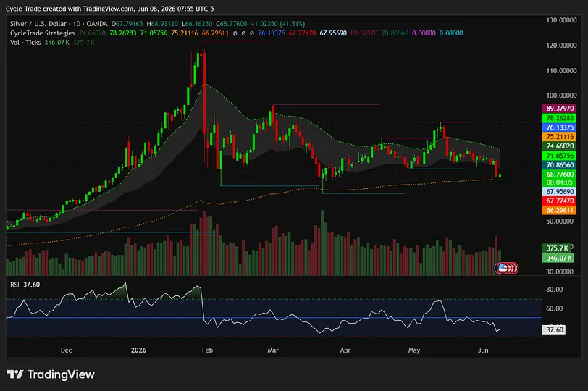Click current price tag 68.77600 on scale
This screenshot has height=391, width=588.
[559, 175]
